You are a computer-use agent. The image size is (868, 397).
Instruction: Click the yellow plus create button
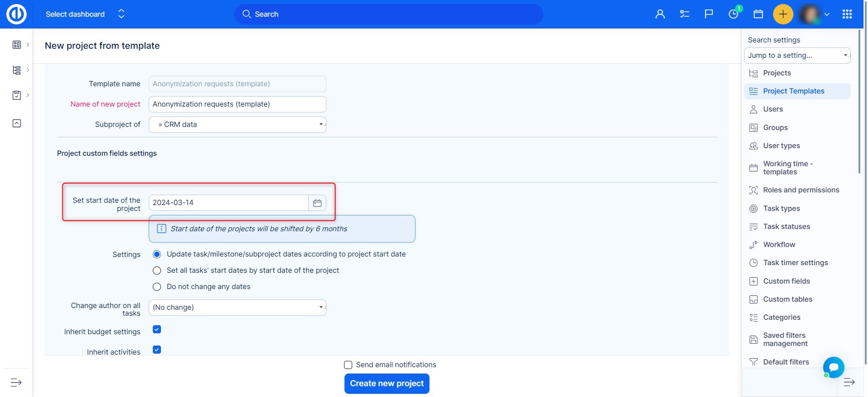tap(783, 14)
